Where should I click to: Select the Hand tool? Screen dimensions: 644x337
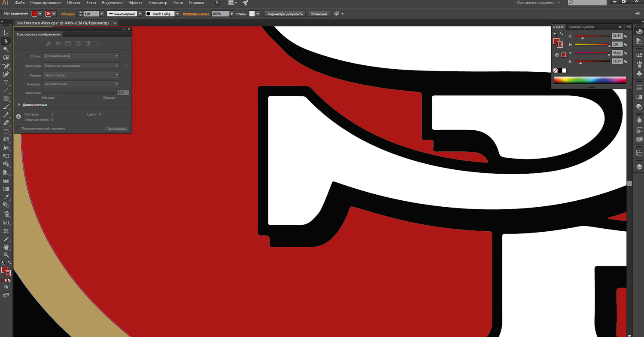coord(6,247)
